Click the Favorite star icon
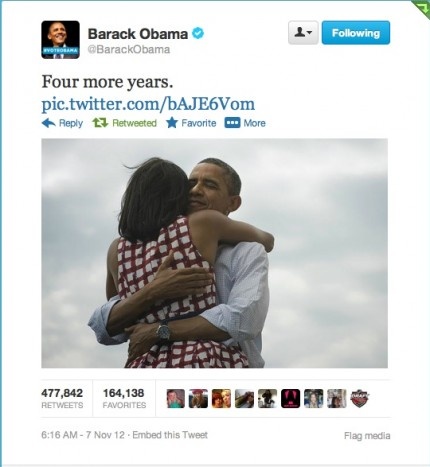 [x=172, y=123]
